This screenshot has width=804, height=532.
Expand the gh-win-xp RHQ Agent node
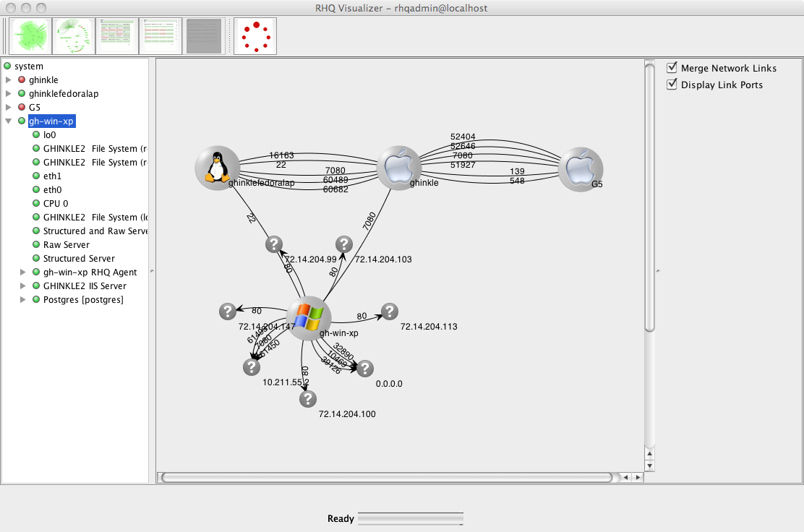coord(22,273)
